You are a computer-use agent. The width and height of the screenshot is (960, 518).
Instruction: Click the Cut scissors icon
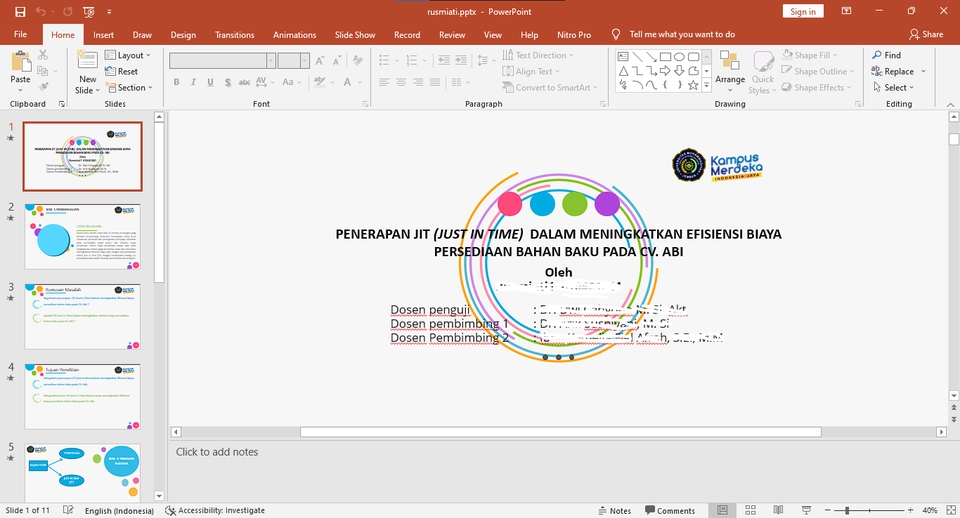[x=43, y=55]
